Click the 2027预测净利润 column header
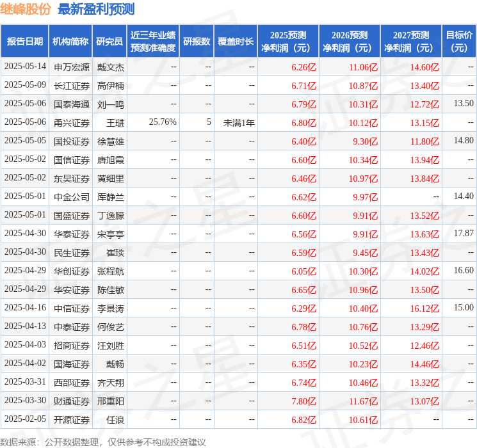The height and width of the screenshot is (448, 477). coord(411,42)
